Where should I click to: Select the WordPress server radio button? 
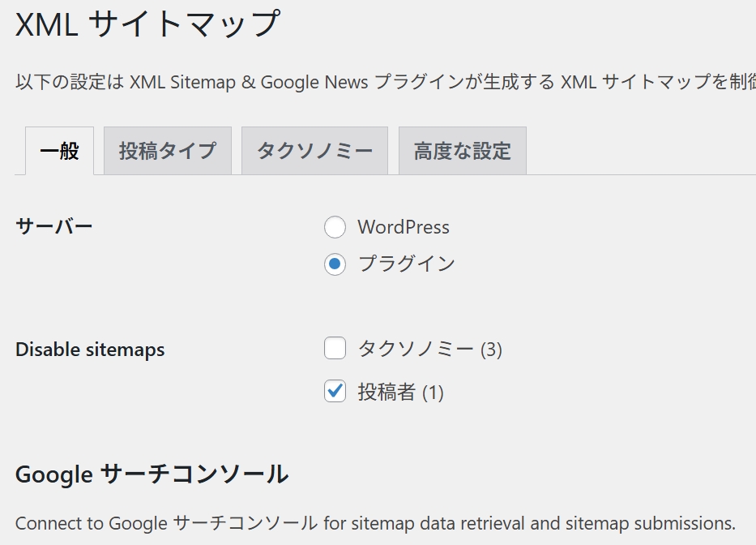(x=335, y=227)
